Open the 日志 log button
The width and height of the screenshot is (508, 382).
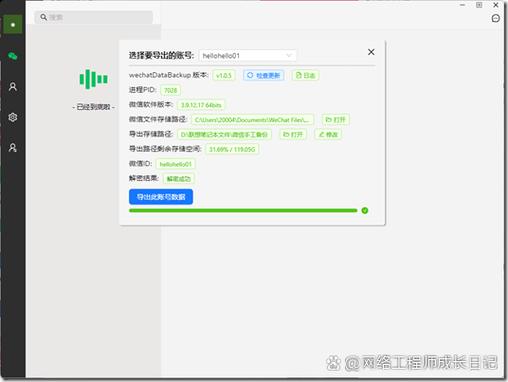[305, 75]
